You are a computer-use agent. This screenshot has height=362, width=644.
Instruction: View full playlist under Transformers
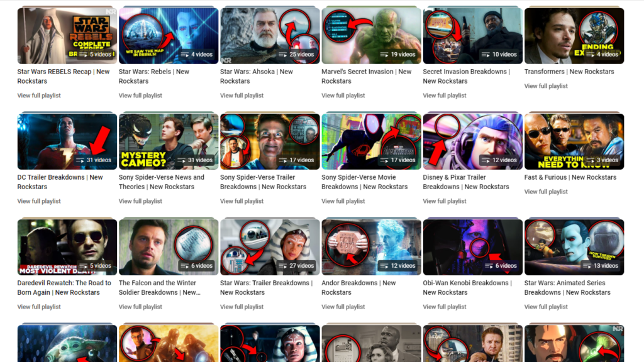pos(547,86)
